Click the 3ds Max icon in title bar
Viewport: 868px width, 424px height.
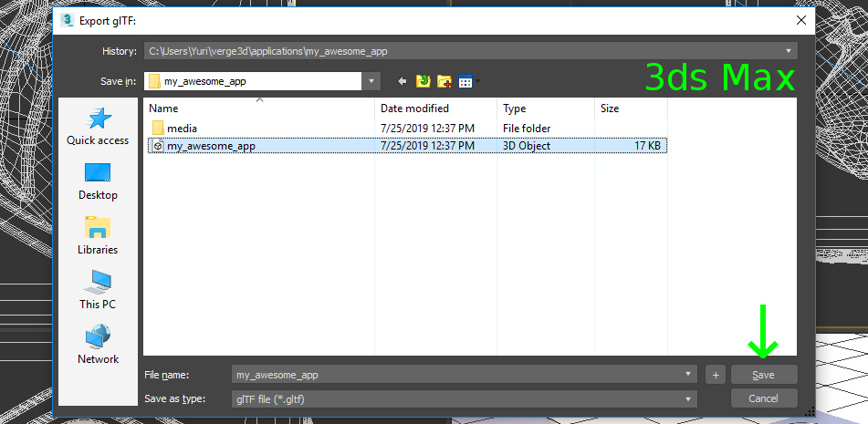coord(68,20)
